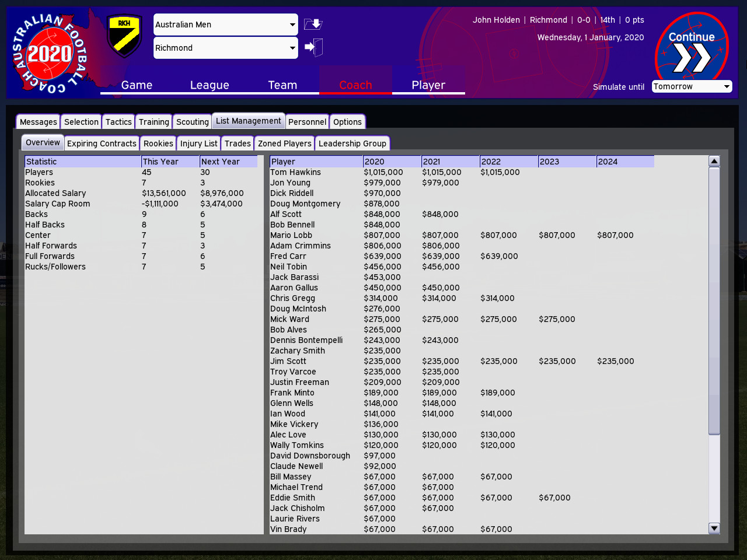Click the go-to-team door icon
This screenshot has height=560, width=747.
coord(313,47)
